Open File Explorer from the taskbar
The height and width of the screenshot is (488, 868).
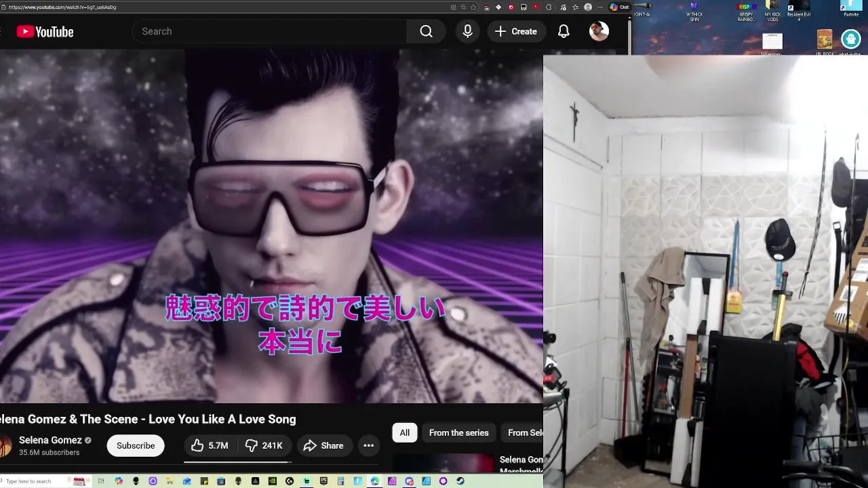(x=170, y=481)
